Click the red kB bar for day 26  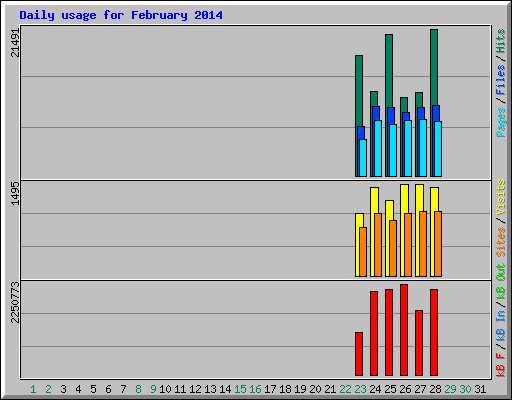pos(404,330)
